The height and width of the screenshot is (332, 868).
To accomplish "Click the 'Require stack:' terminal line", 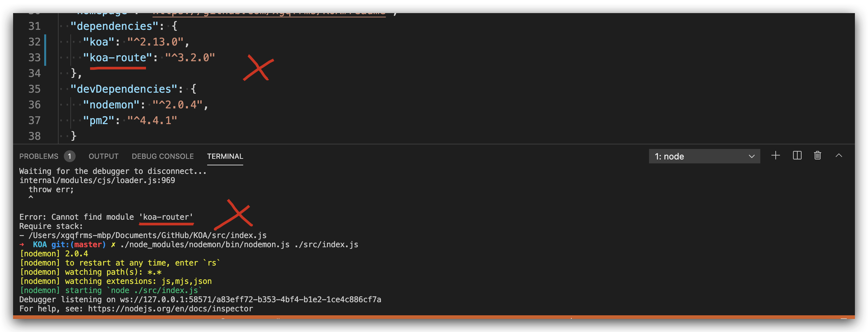I will pyautogui.click(x=51, y=226).
